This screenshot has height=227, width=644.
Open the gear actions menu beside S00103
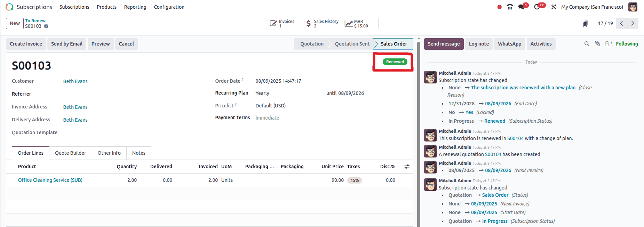pyautogui.click(x=46, y=26)
